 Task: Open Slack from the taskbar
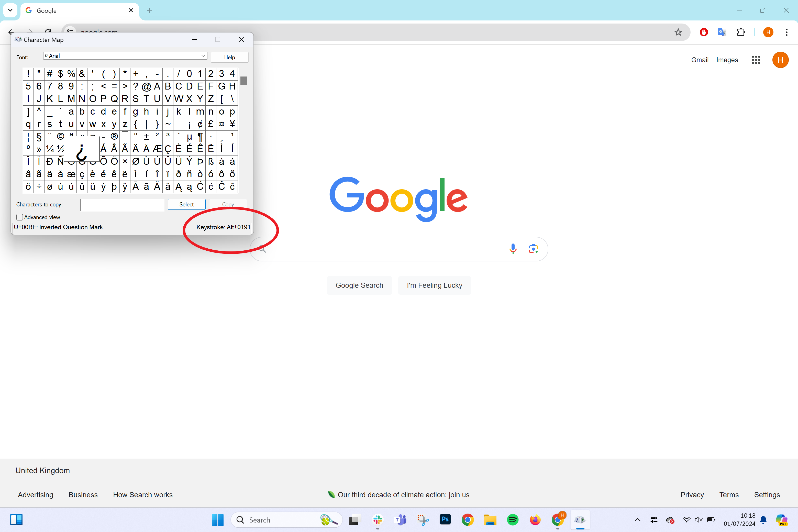pyautogui.click(x=378, y=520)
